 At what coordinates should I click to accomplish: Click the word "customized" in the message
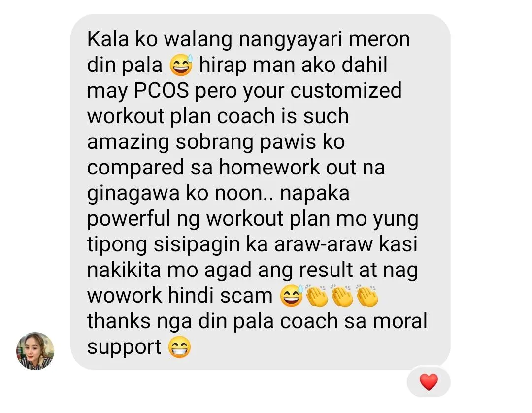[x=346, y=90]
